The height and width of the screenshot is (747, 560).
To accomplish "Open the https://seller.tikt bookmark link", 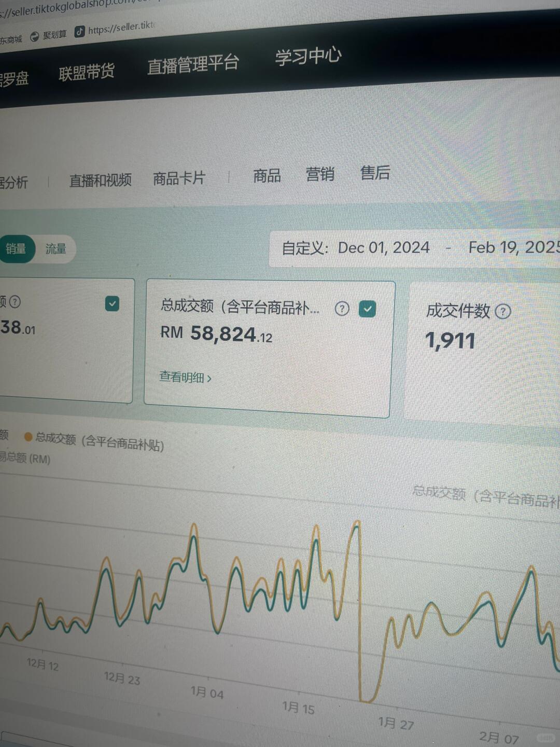I will click(x=122, y=28).
